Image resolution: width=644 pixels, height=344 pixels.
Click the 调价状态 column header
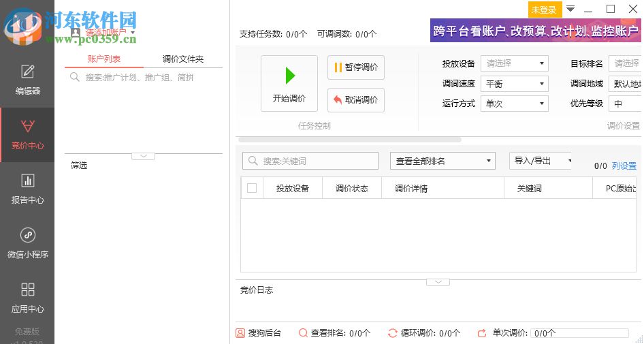coord(351,188)
